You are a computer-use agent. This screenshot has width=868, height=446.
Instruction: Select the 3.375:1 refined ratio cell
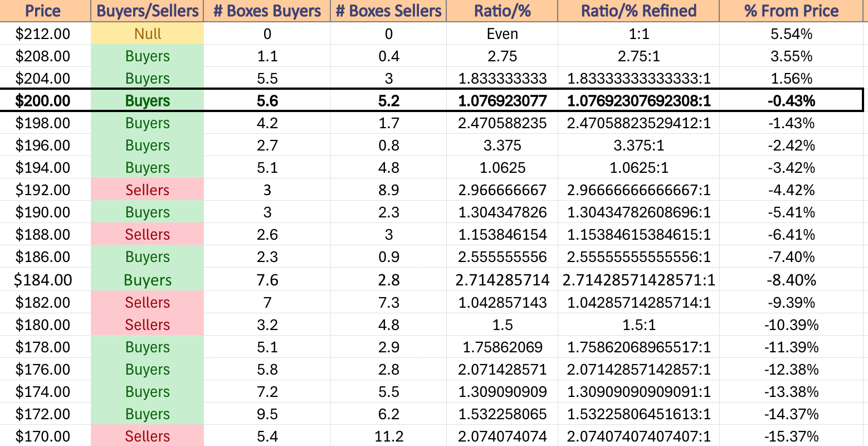pyautogui.click(x=638, y=145)
